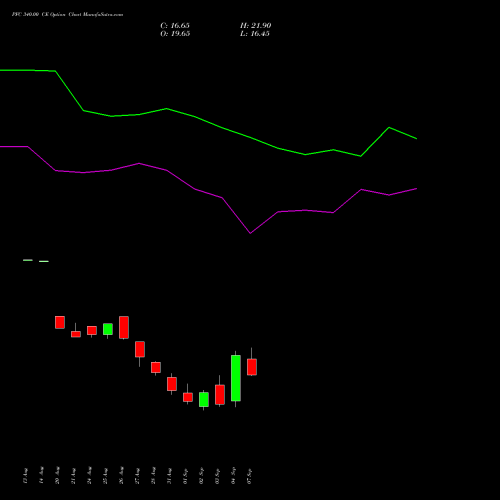The height and width of the screenshot is (500, 500).
Task: Click the '20 Aug' date axis label
Action: click(57, 476)
